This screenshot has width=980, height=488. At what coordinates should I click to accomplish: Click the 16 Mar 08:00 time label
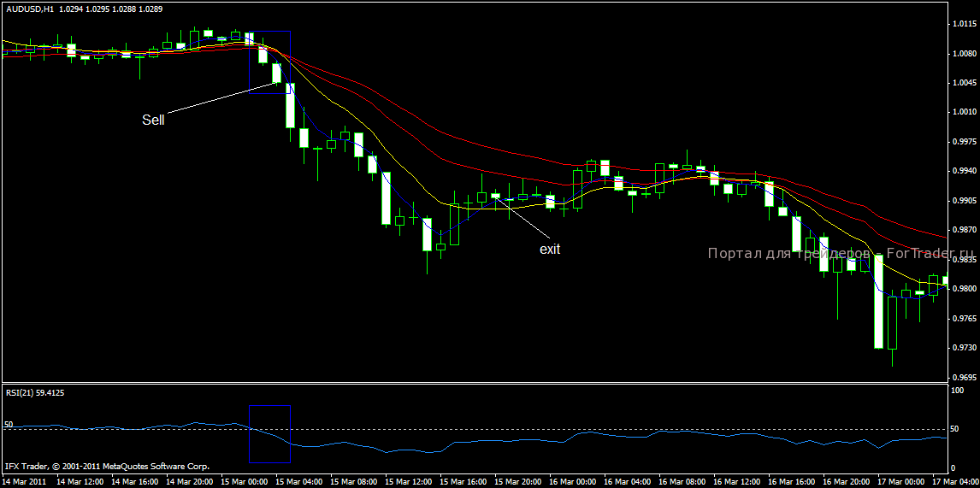coord(683,482)
